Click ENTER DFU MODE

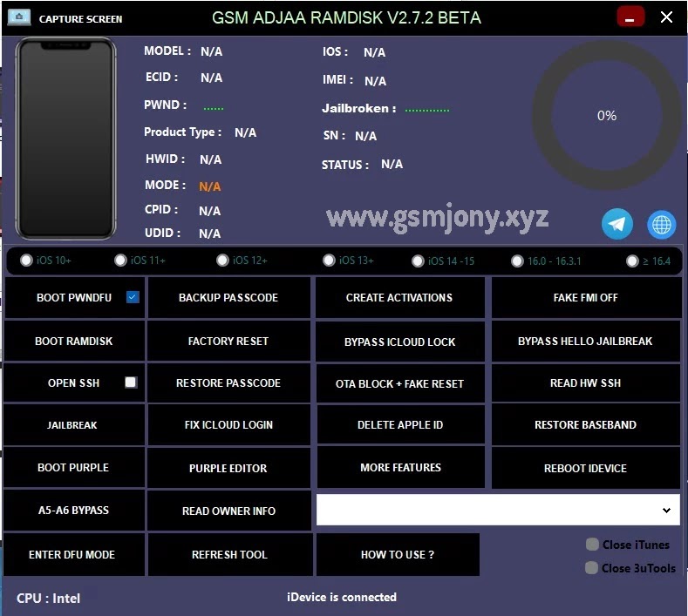pos(74,555)
